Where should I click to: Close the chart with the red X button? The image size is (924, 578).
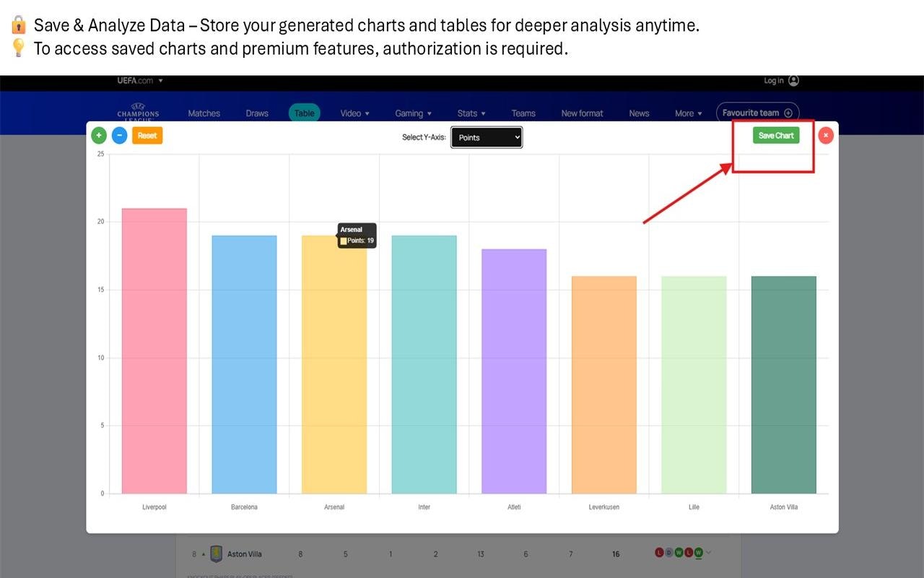(x=826, y=135)
